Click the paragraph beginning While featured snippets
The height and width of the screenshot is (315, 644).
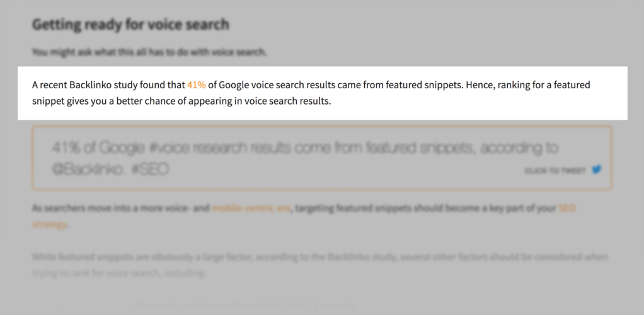pyautogui.click(x=319, y=257)
